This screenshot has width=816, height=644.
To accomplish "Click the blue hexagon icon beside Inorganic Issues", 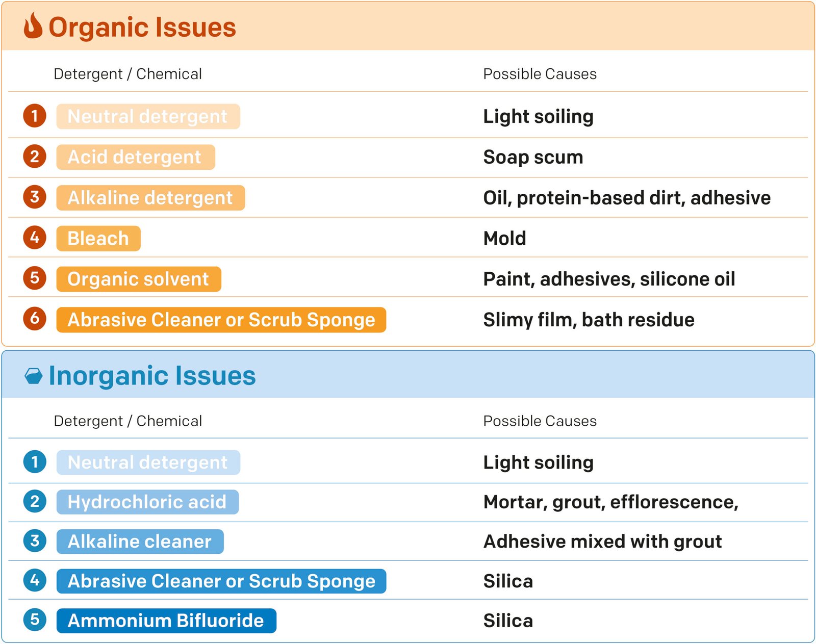I will click(34, 376).
